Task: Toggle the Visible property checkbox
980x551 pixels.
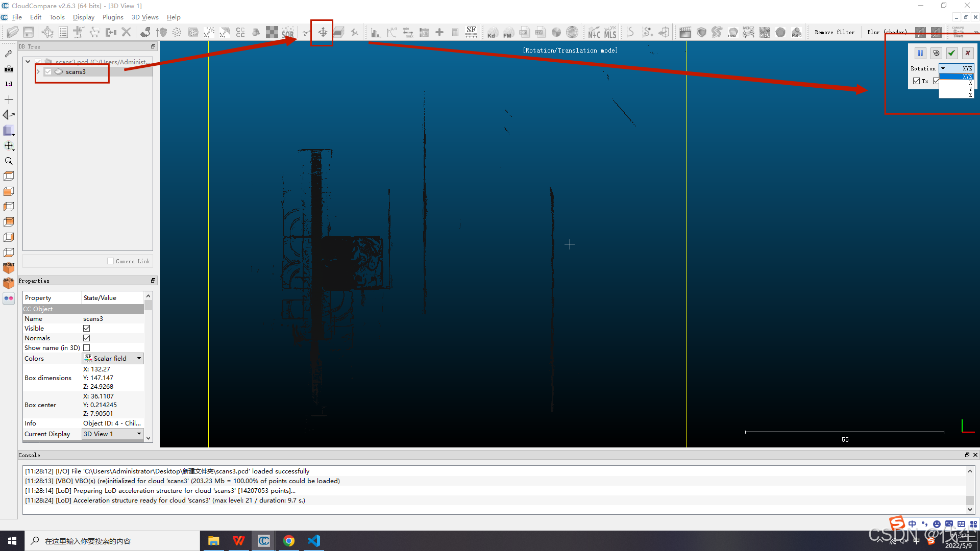Action: (87, 329)
